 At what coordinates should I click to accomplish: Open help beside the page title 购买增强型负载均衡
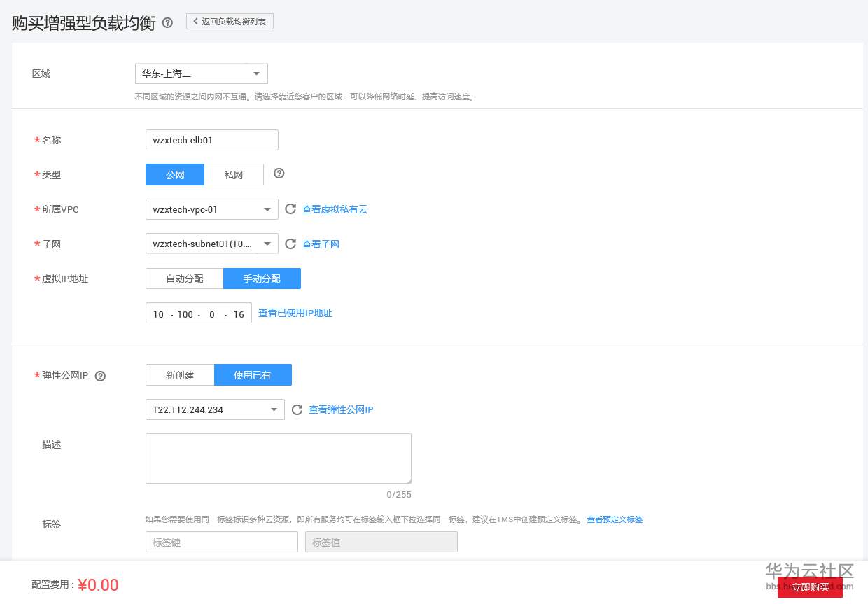167,22
